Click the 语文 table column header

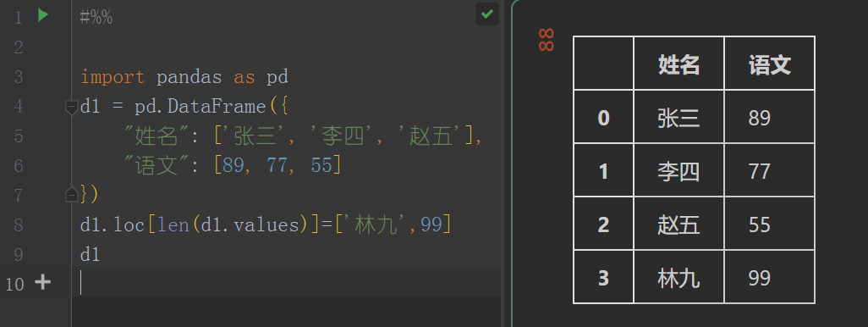[770, 64]
